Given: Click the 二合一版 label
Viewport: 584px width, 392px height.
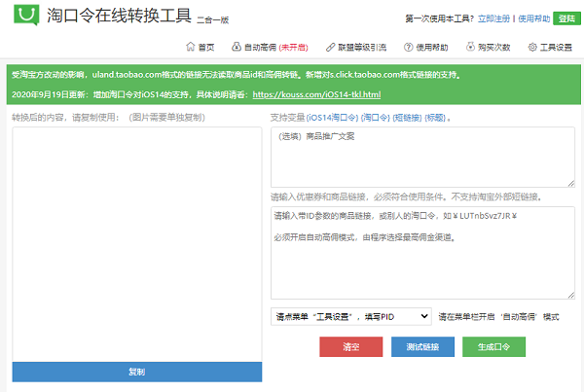Looking at the screenshot, I should pyautogui.click(x=212, y=20).
